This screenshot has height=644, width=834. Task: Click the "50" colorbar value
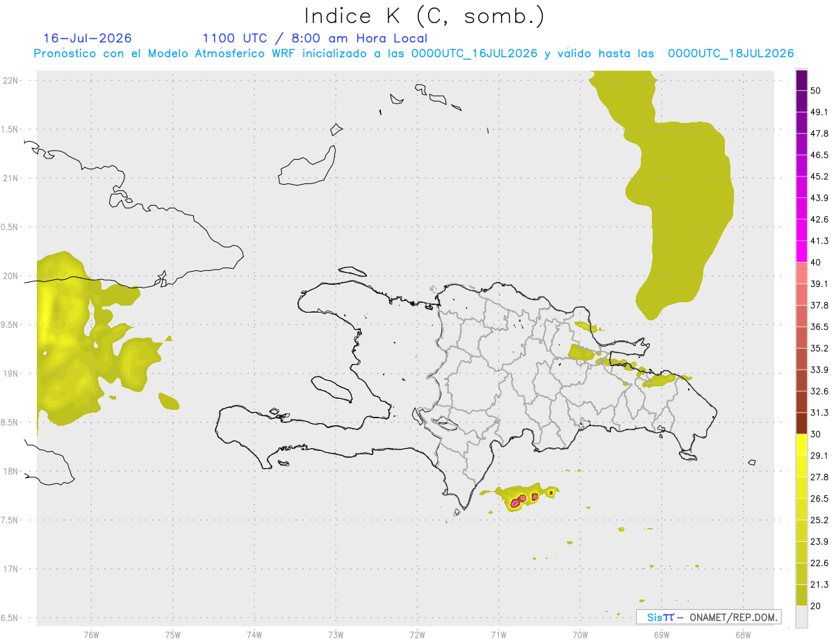coord(817,91)
